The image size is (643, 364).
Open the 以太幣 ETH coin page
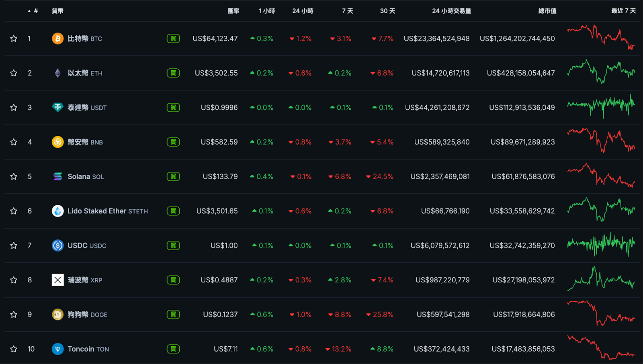tap(85, 73)
